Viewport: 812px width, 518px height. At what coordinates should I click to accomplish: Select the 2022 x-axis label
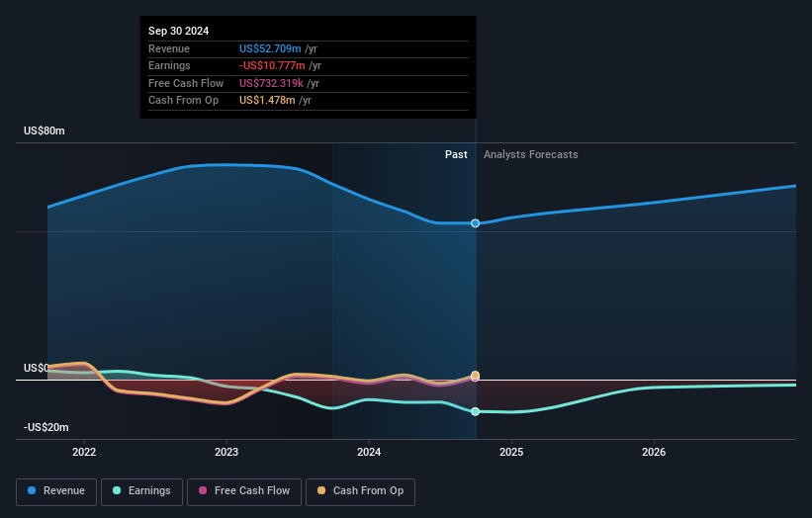tap(84, 452)
